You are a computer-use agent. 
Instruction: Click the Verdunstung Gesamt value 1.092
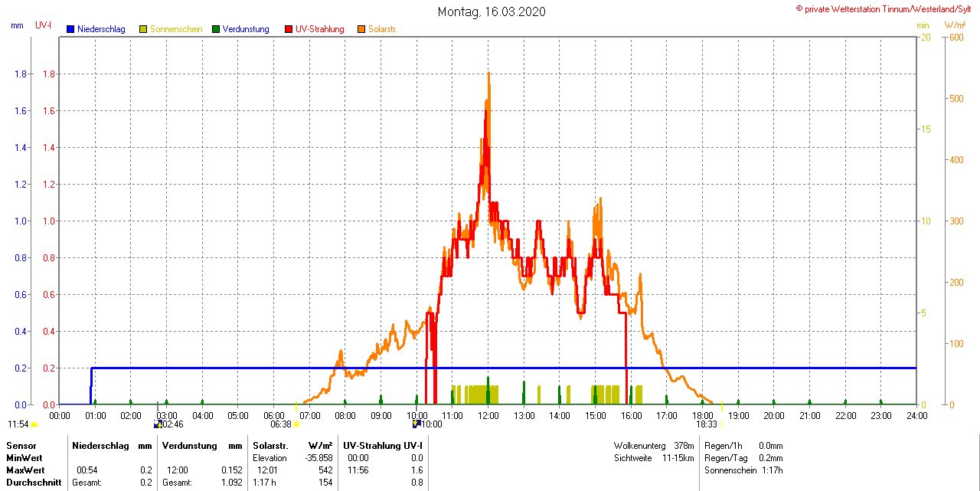230,483
